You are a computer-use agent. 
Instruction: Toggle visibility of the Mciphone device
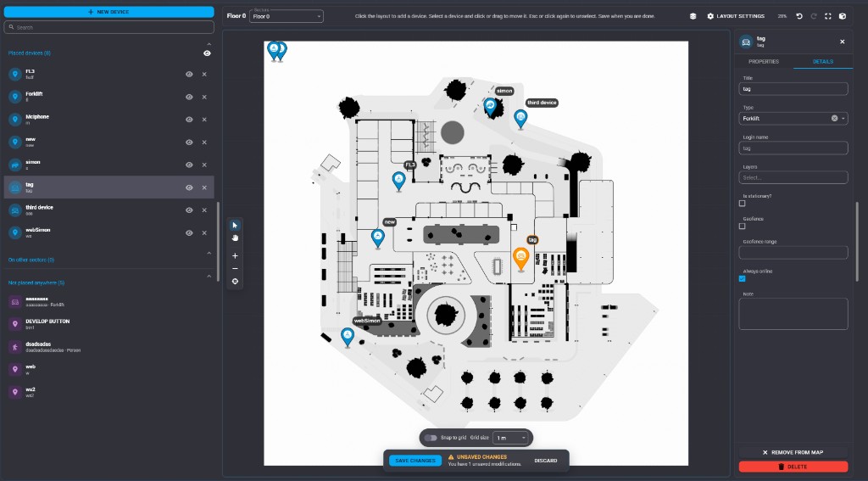pos(189,120)
